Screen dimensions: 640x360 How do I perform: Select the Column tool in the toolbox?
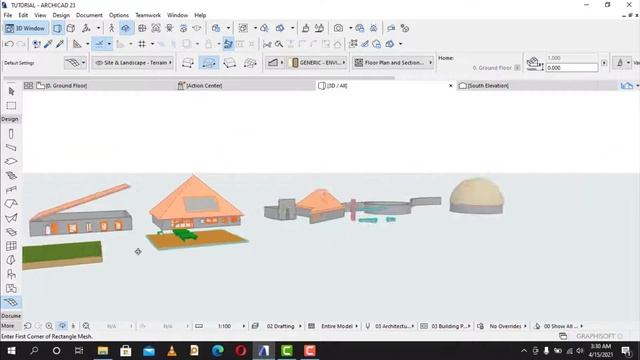[x=11, y=134]
